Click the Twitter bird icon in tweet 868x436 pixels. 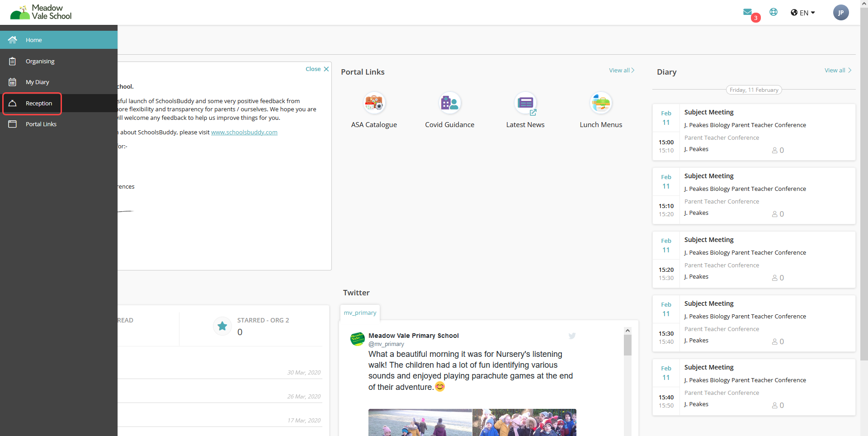(572, 336)
